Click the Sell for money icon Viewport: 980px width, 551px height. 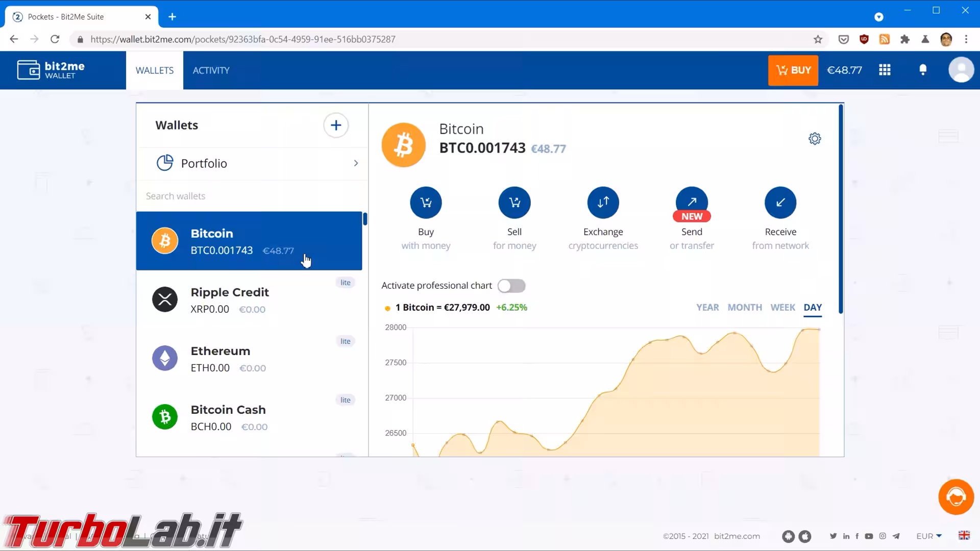click(x=514, y=203)
